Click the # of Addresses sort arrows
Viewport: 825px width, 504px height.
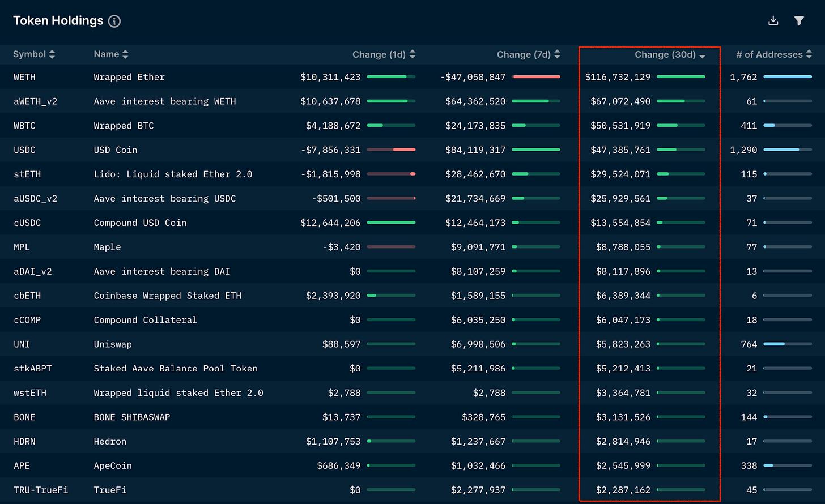tap(809, 54)
